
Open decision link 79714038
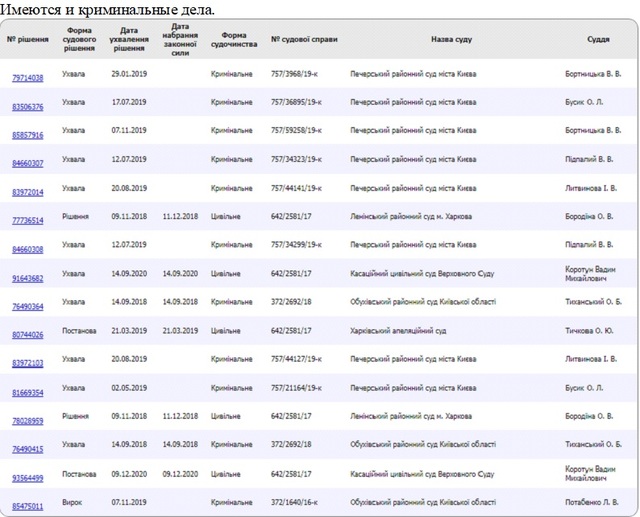click(x=27, y=77)
